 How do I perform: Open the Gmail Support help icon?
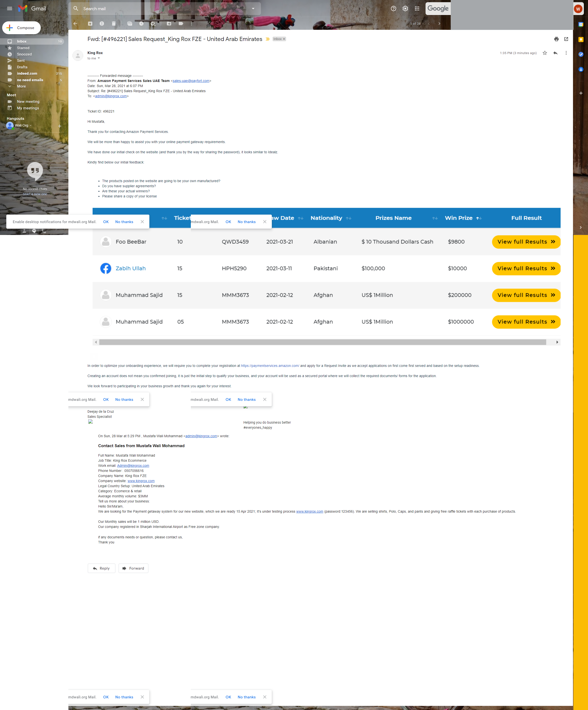393,8
